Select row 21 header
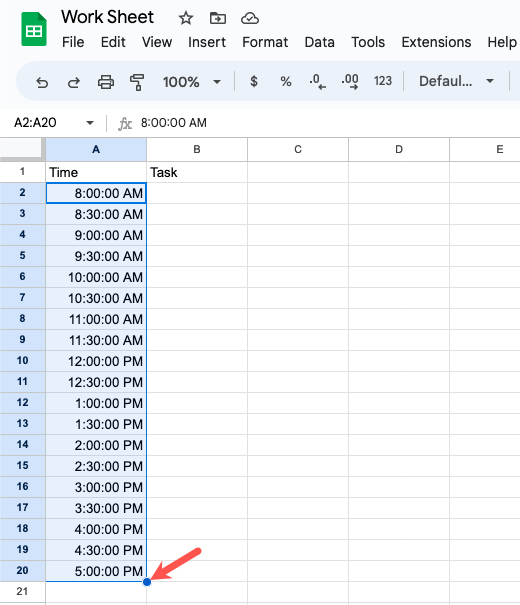Image resolution: width=520 pixels, height=605 pixels. click(22, 591)
